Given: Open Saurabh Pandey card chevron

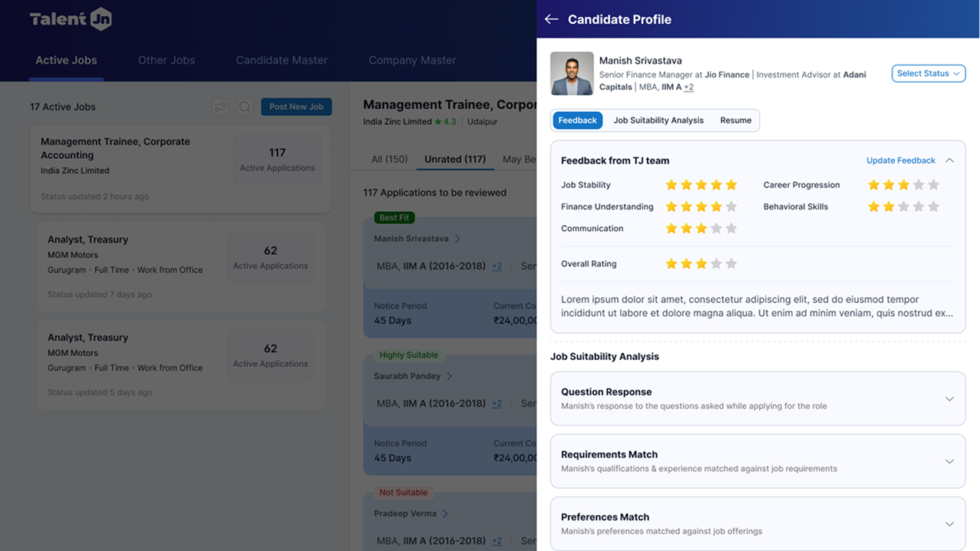Looking at the screenshot, I should click(x=449, y=376).
